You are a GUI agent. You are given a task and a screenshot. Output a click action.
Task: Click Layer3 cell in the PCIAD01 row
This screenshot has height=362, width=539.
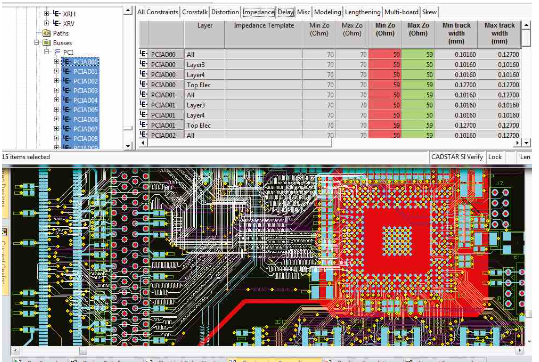click(x=205, y=105)
